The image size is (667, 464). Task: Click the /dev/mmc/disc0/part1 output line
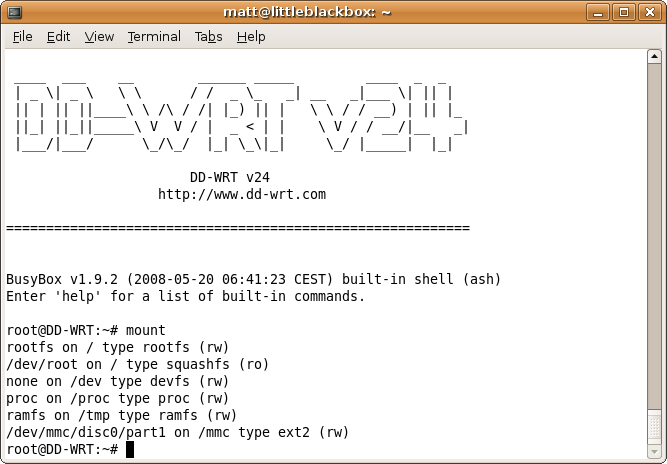177,432
